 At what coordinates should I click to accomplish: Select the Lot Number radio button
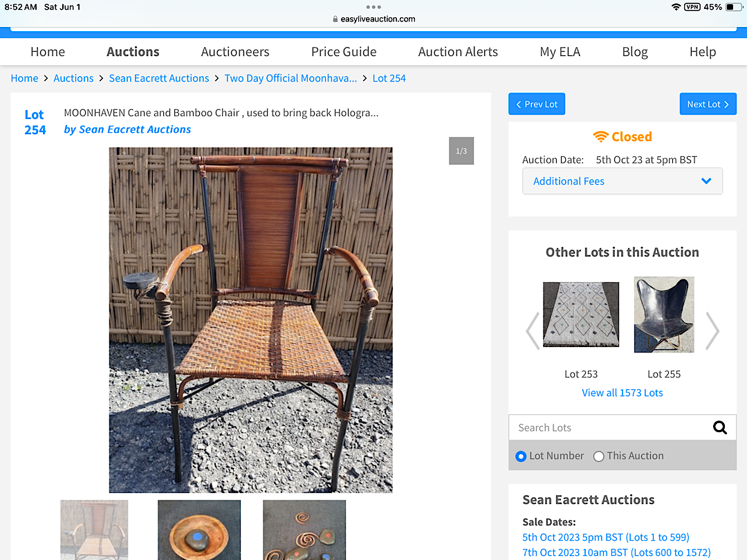click(x=521, y=456)
